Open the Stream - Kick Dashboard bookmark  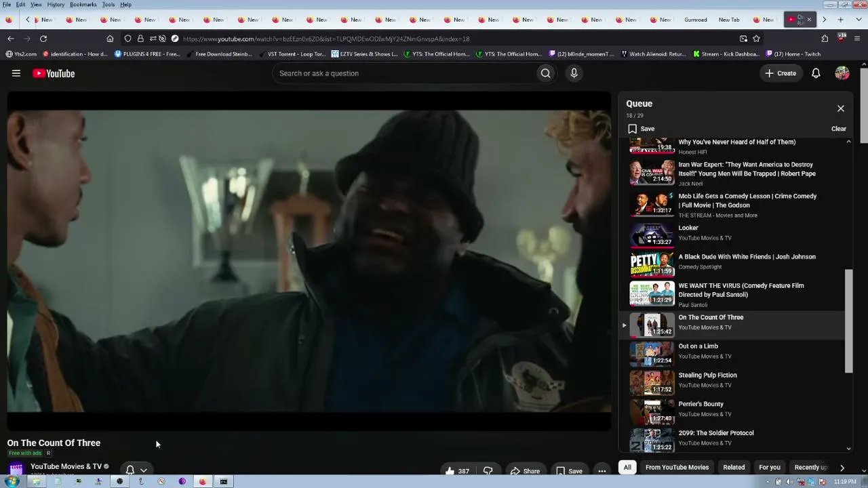coord(726,54)
